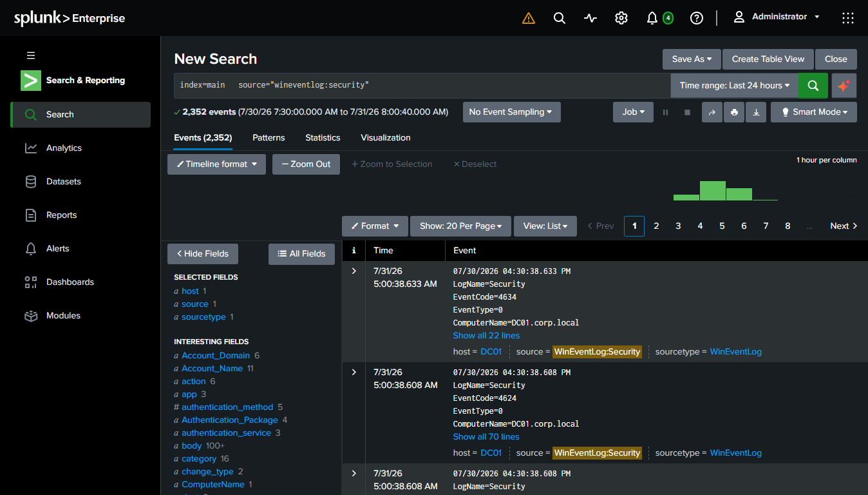Image resolution: width=868 pixels, height=495 pixels.
Task: Open the Smart Mode dropdown
Action: pyautogui.click(x=814, y=112)
